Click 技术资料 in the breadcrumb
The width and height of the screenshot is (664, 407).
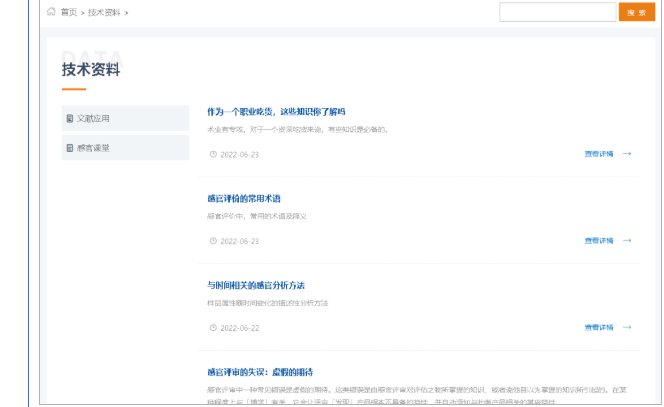[103, 12]
